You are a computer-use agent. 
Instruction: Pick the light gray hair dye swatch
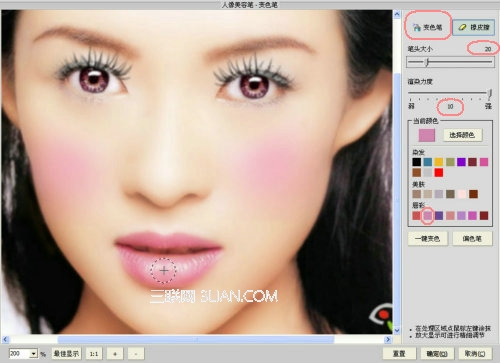pyautogui.click(x=428, y=173)
